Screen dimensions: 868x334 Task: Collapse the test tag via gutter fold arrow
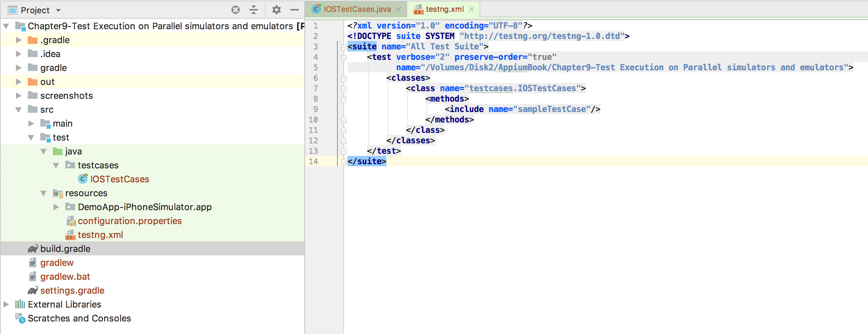pos(343,57)
